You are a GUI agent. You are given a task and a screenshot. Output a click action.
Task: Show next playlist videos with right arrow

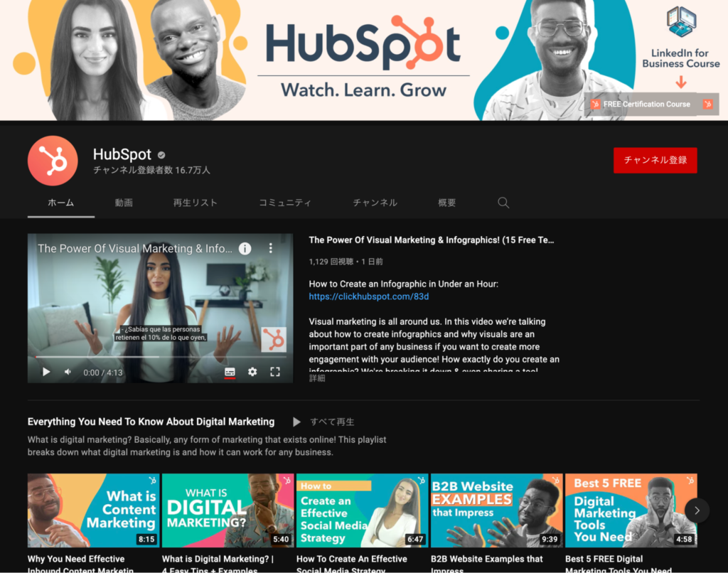[697, 510]
